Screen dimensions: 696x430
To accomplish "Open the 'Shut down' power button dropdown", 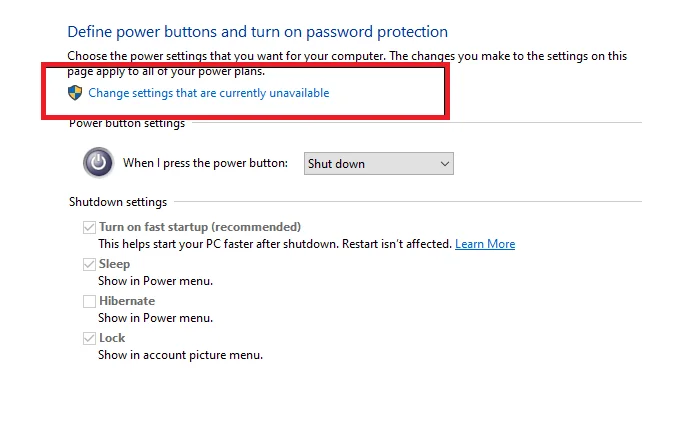I will [x=378, y=163].
